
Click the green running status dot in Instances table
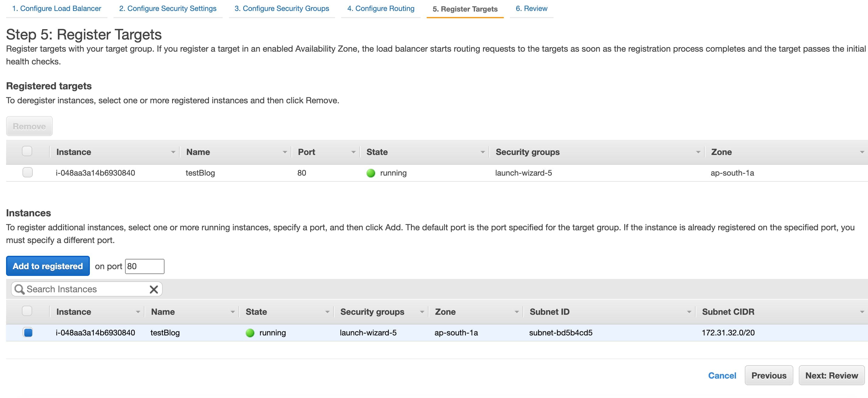(250, 333)
